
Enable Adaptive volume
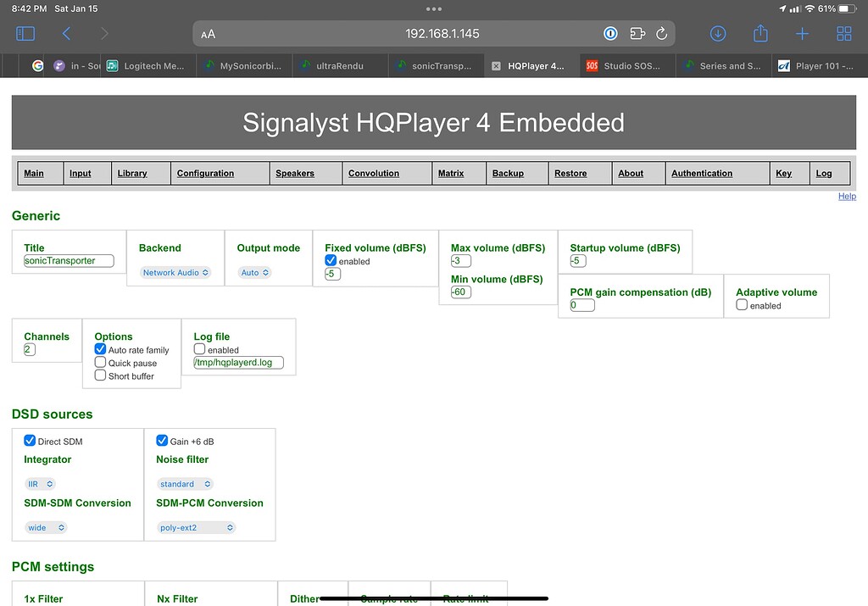[740, 305]
